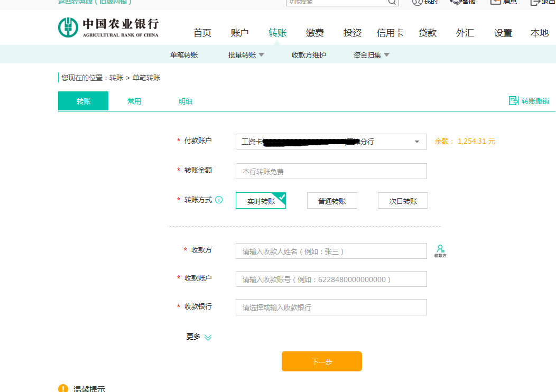Screen dimensions: 556x392
Task: Click the 转账金额 amount input field
Action: click(x=331, y=171)
